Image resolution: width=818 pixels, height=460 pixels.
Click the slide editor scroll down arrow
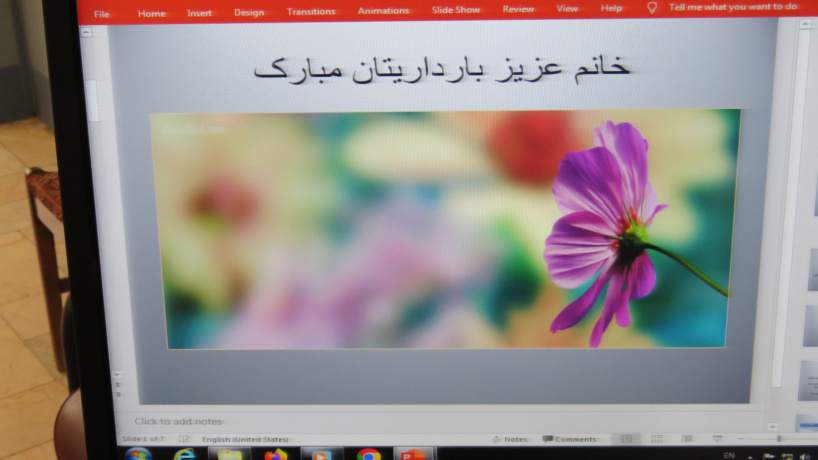[117, 375]
